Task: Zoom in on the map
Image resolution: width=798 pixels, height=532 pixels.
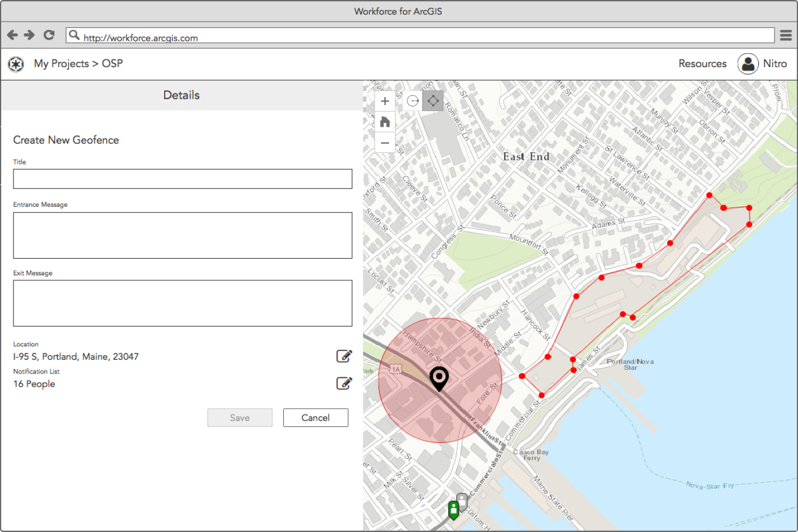Action: tap(384, 101)
